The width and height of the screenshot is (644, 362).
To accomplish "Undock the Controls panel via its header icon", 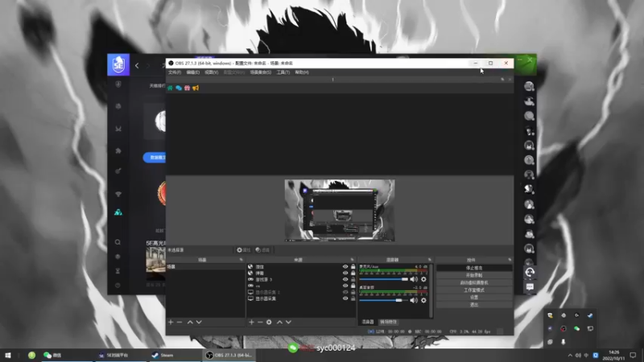I will (x=510, y=260).
